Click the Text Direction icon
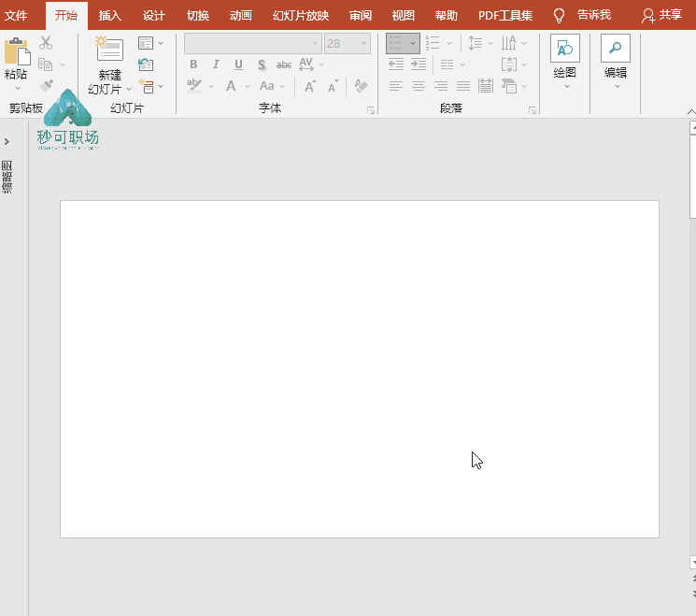The width and height of the screenshot is (696, 616). coord(508,44)
